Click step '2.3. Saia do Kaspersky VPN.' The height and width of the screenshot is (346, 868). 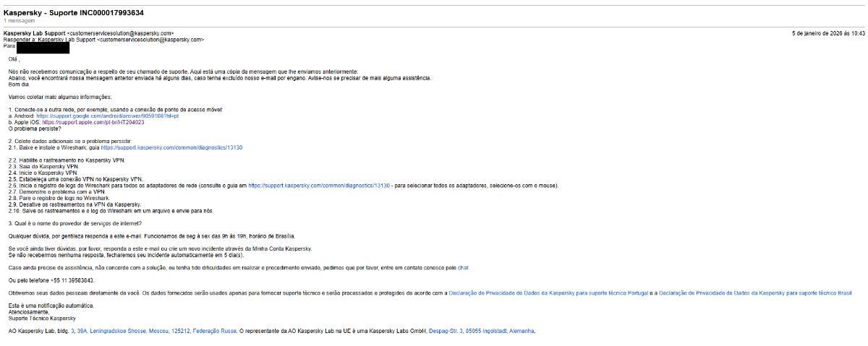point(46,167)
